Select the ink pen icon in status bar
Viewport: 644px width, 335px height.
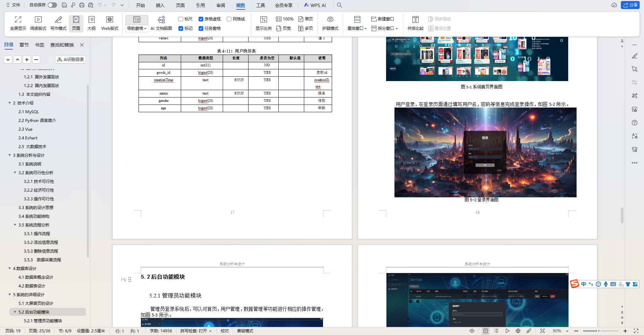pos(529,331)
